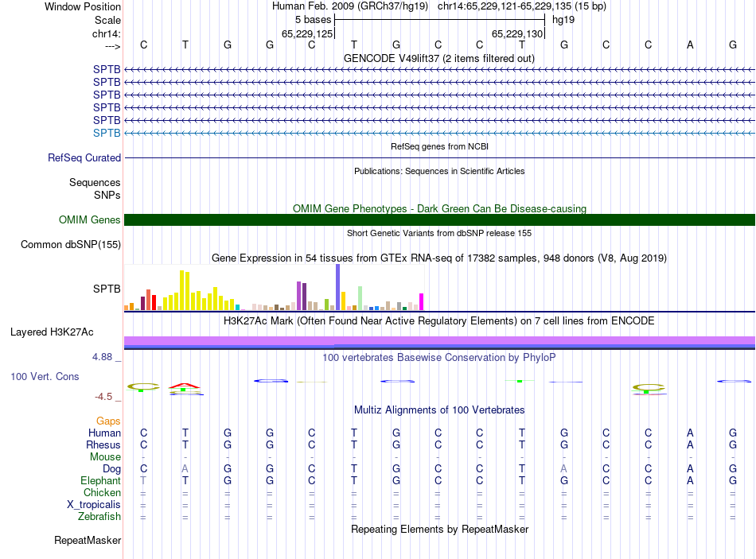
Task: Click the dark green OMIM Genes bar
Action: 439,219
